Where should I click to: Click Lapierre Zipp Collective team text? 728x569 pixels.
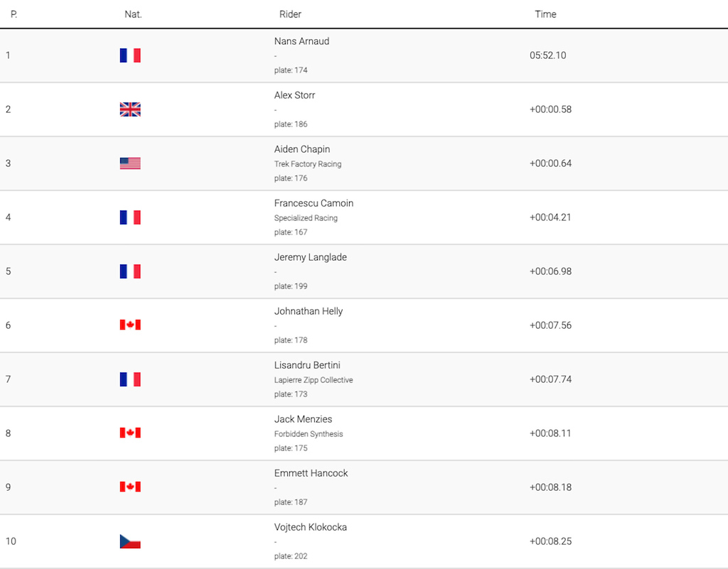click(314, 380)
